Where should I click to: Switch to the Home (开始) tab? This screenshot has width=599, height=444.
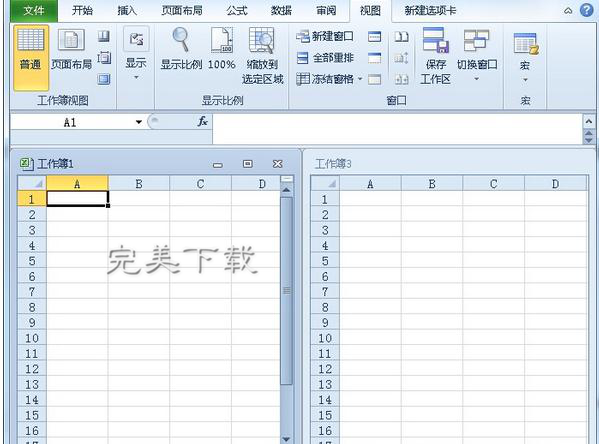click(x=82, y=10)
